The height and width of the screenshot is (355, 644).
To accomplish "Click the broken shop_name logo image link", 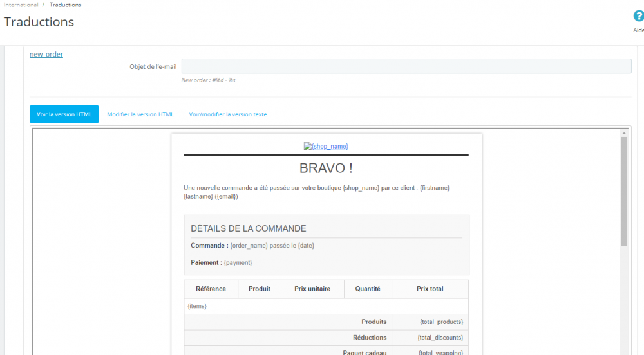I will [326, 147].
